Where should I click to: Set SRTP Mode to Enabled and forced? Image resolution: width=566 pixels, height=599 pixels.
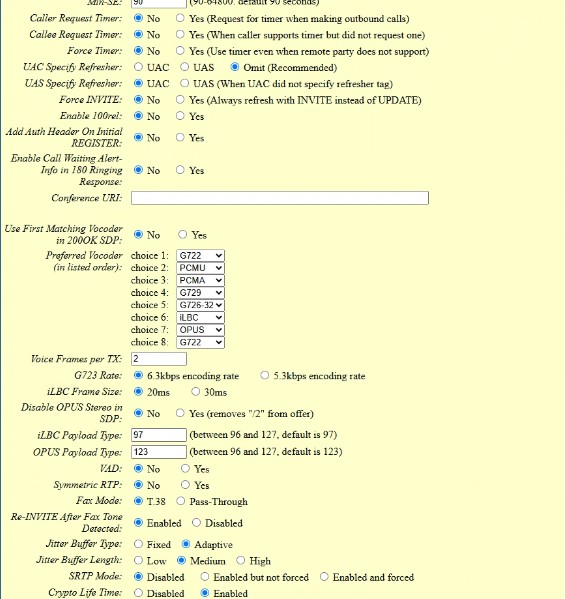coord(324,576)
